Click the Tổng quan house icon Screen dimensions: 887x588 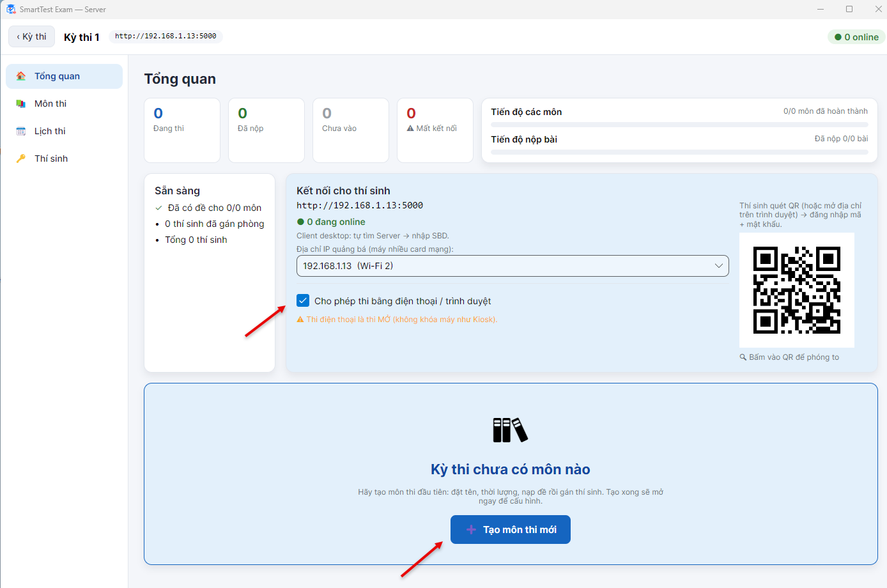[x=21, y=76]
